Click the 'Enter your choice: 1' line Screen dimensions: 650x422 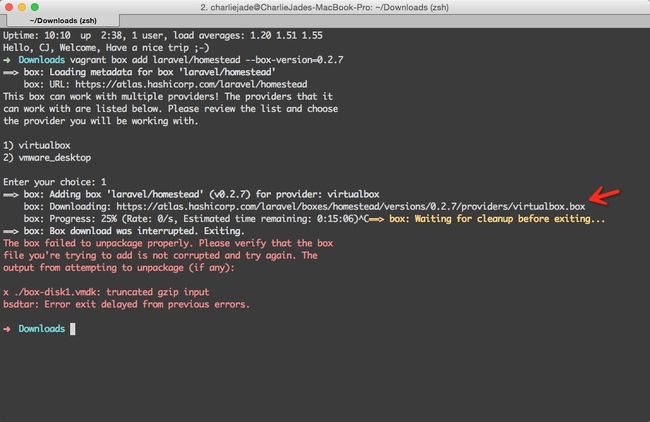click(x=55, y=182)
